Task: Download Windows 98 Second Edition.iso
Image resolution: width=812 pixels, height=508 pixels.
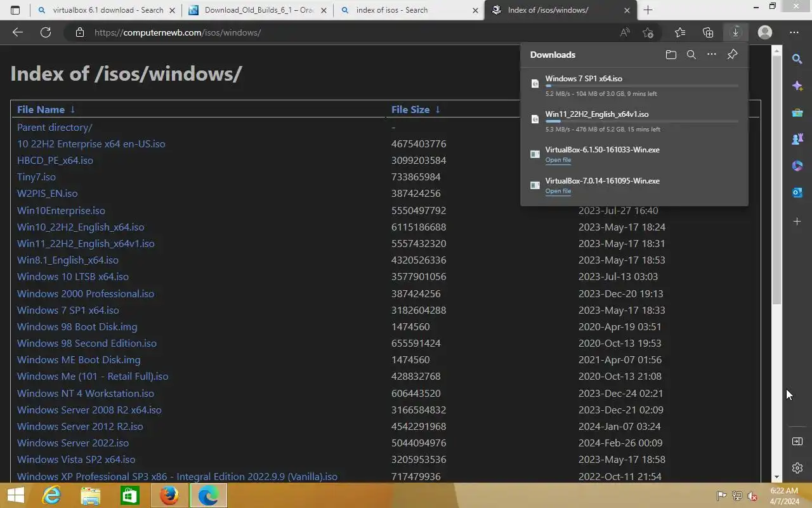Action: (x=87, y=343)
